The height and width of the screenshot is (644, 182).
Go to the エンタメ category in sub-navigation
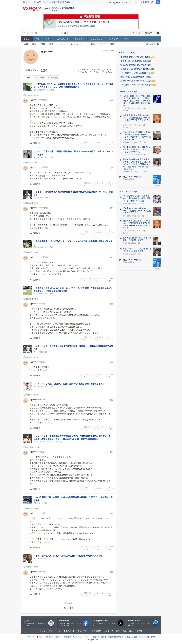tap(62, 44)
